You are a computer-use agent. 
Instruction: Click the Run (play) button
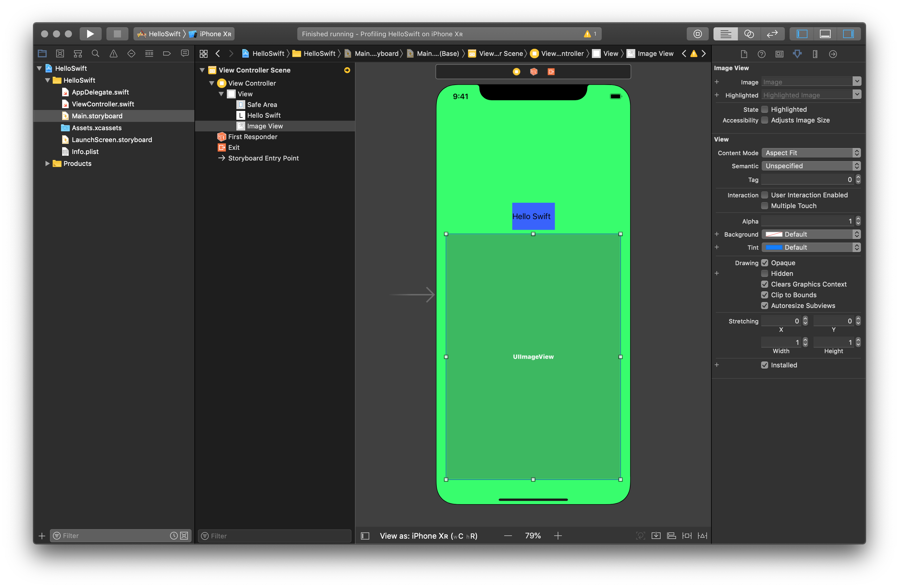[x=90, y=34]
